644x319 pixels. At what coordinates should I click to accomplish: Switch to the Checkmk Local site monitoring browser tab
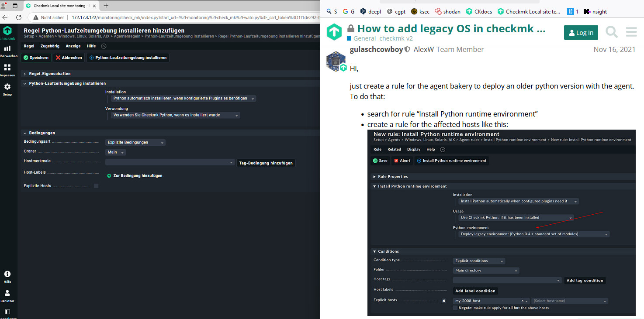(x=61, y=6)
